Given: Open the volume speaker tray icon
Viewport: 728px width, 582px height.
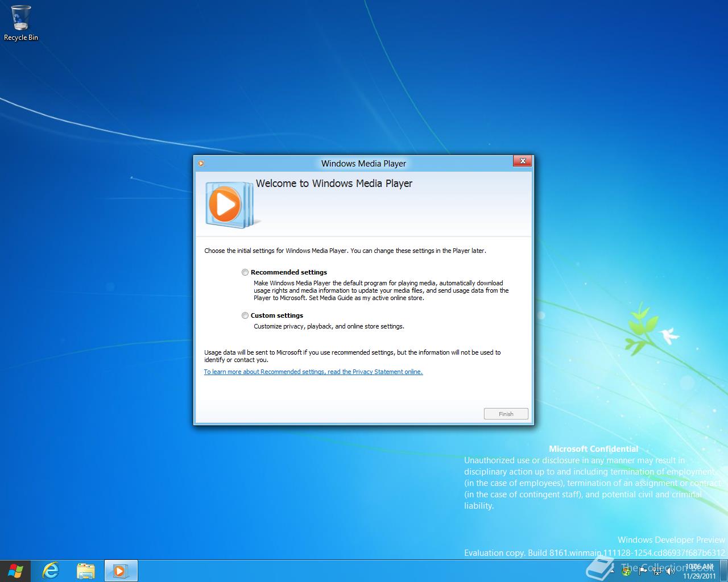Looking at the screenshot, I should coord(671,571).
